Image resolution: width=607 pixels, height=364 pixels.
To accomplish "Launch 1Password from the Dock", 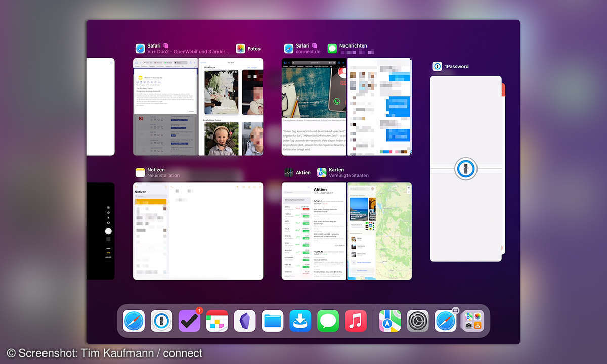I will pyautogui.click(x=161, y=321).
